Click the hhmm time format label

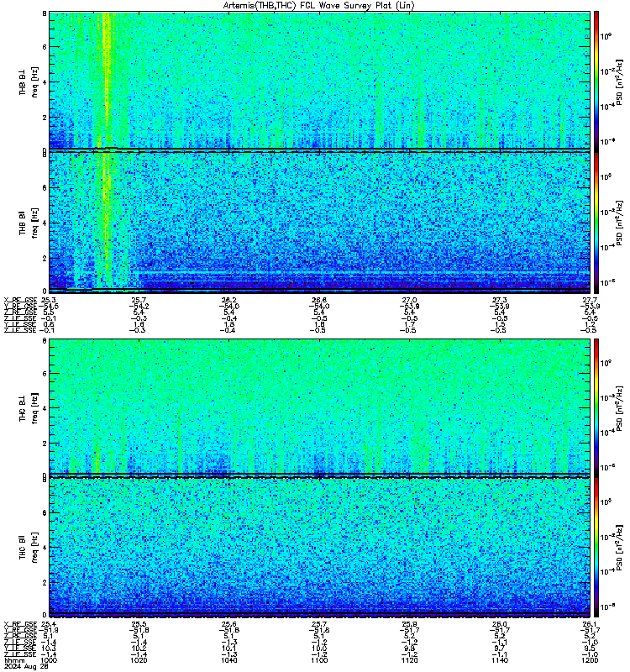tap(14, 660)
